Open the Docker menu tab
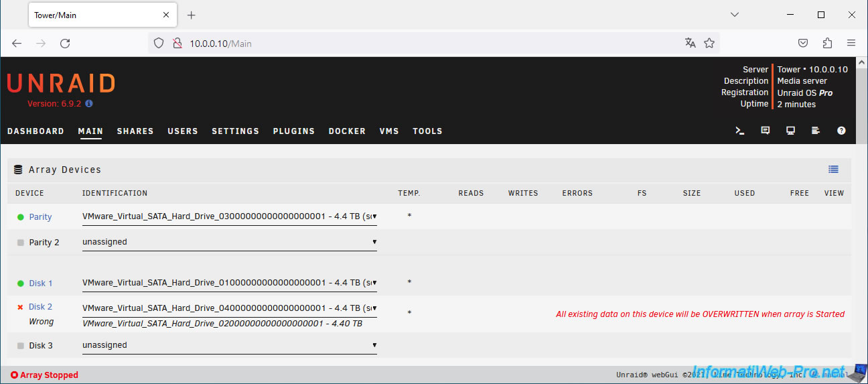Screen dimensions: 868x384 tap(347, 131)
